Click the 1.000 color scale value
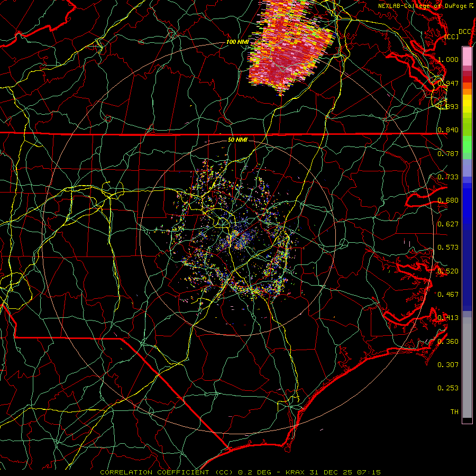Viewport: 476px width, 476px height. click(448, 59)
